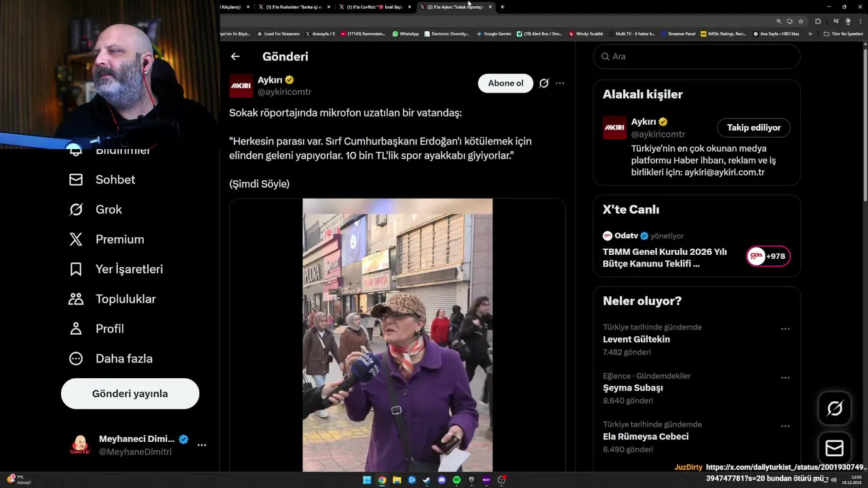Open Meyhaneci Dimitri account menu dots
Viewport: 868px width, 488px height.
pos(201,445)
